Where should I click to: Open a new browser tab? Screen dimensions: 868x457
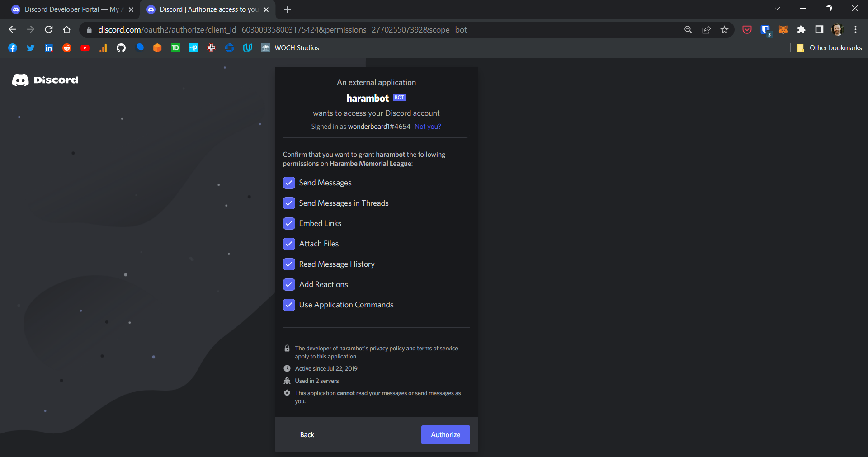[x=288, y=9]
